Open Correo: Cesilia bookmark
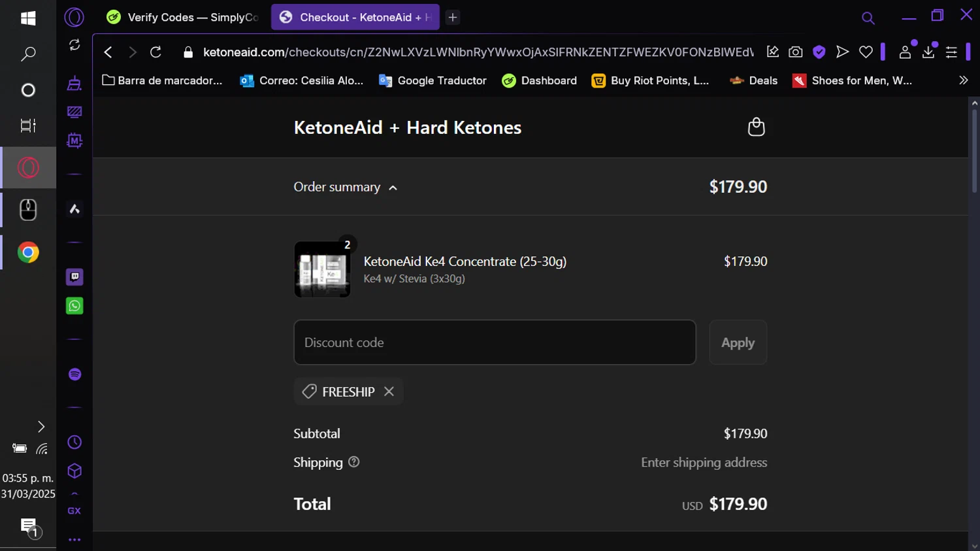The width and height of the screenshot is (980, 551). [x=302, y=80]
